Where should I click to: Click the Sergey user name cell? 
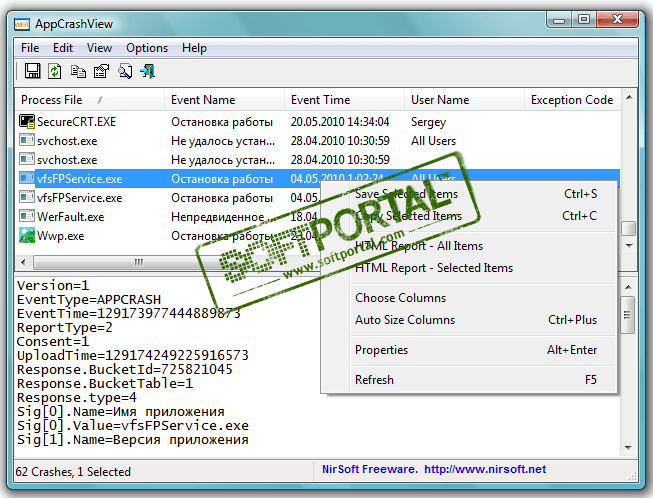(428, 122)
